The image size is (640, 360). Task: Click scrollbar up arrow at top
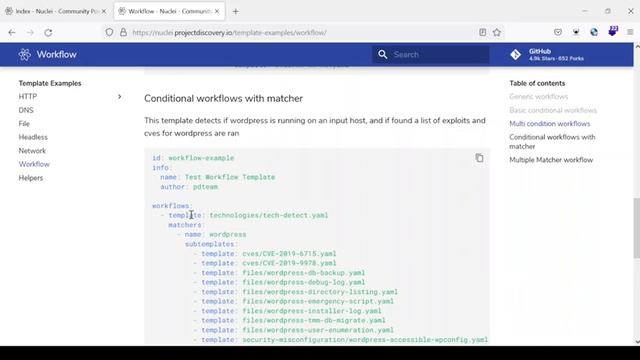pyautogui.click(x=637, y=47)
